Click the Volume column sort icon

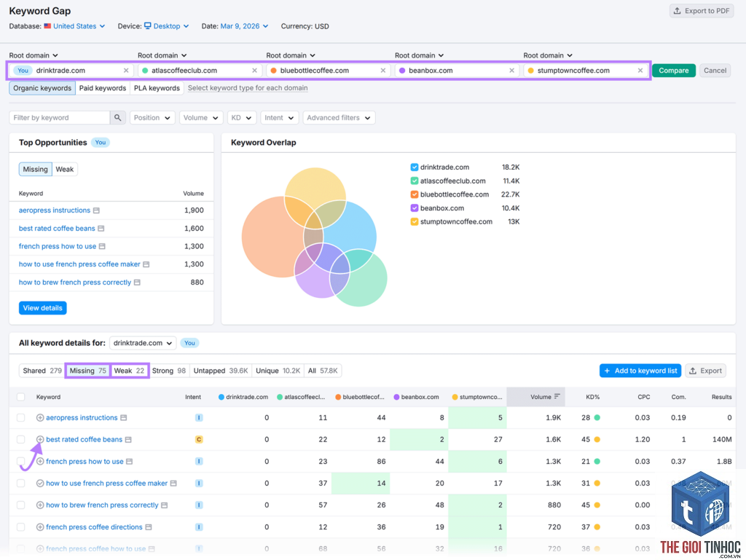coord(557,396)
